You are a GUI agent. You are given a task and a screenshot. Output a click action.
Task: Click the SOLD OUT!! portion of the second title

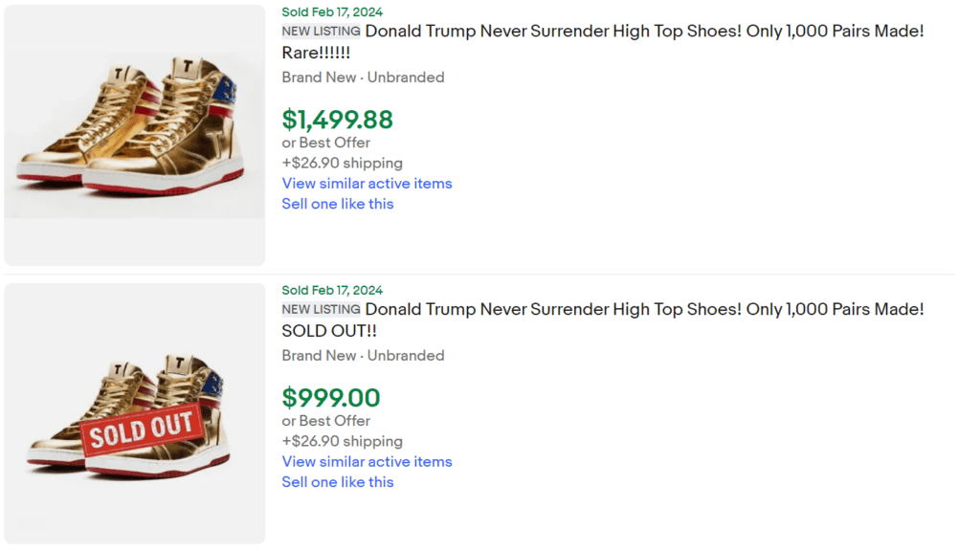click(x=322, y=330)
